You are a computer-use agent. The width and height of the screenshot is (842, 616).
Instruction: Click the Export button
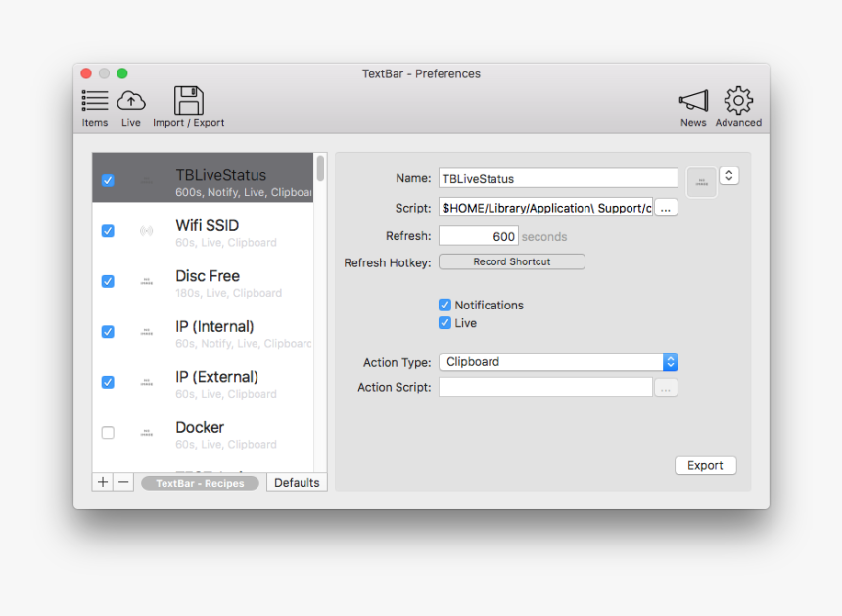pyautogui.click(x=705, y=465)
